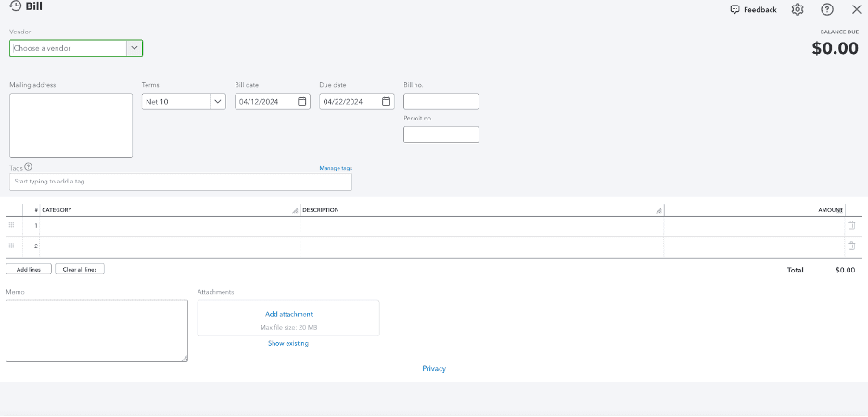Delete line 2 with trash icon

(x=851, y=246)
